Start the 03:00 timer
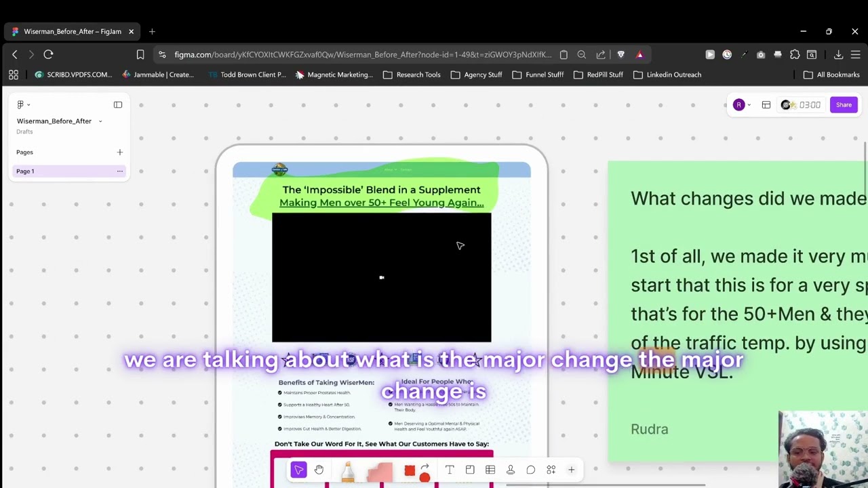868x488 pixels. (x=801, y=105)
